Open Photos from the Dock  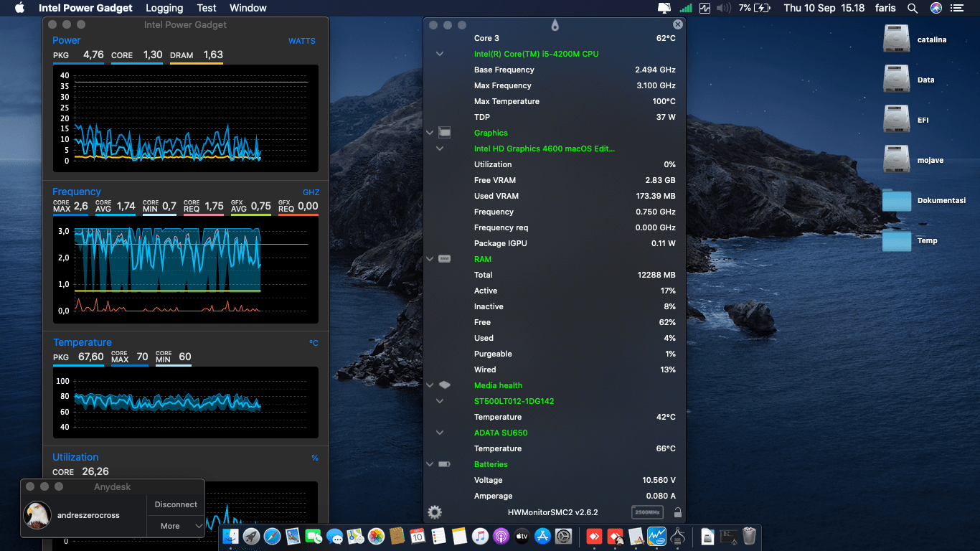(x=377, y=536)
